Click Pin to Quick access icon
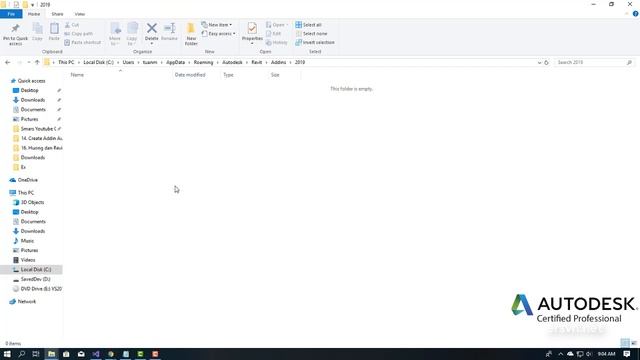The width and height of the screenshot is (640, 360). (16, 34)
